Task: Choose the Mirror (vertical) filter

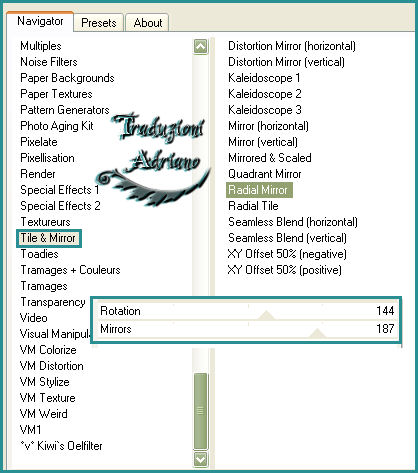Action: pos(263,142)
